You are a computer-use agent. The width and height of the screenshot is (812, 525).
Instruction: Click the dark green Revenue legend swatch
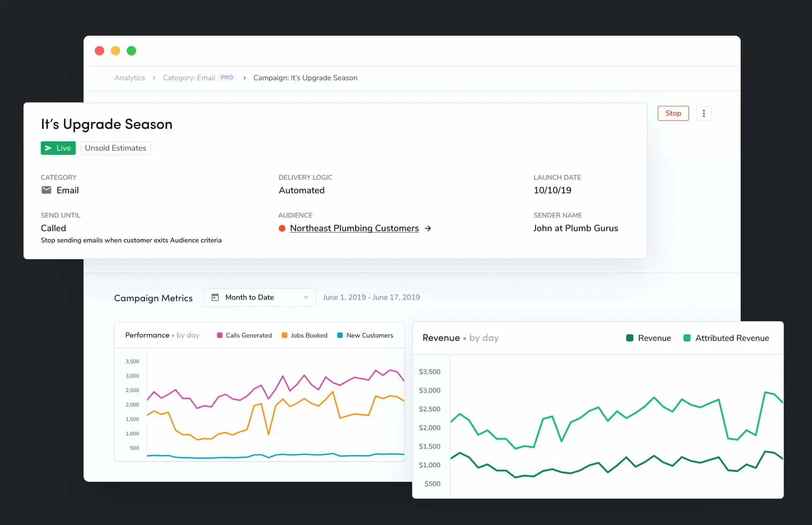[x=630, y=338]
